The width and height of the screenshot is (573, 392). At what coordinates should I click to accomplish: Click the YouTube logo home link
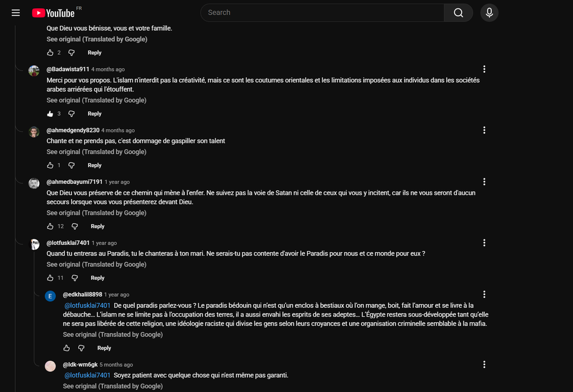point(54,13)
